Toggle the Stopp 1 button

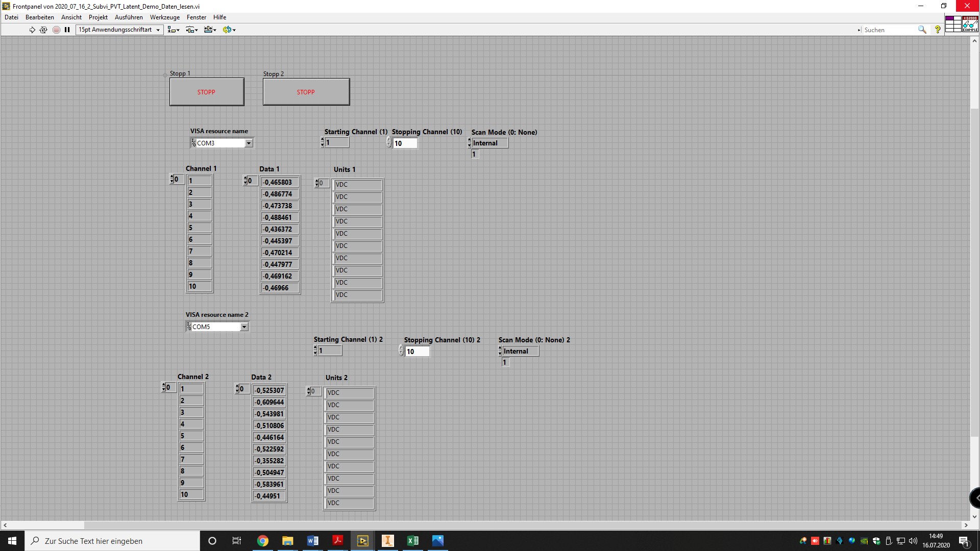[207, 92]
